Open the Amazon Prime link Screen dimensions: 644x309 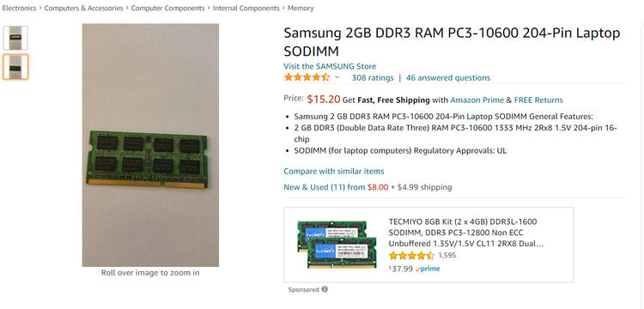477,100
